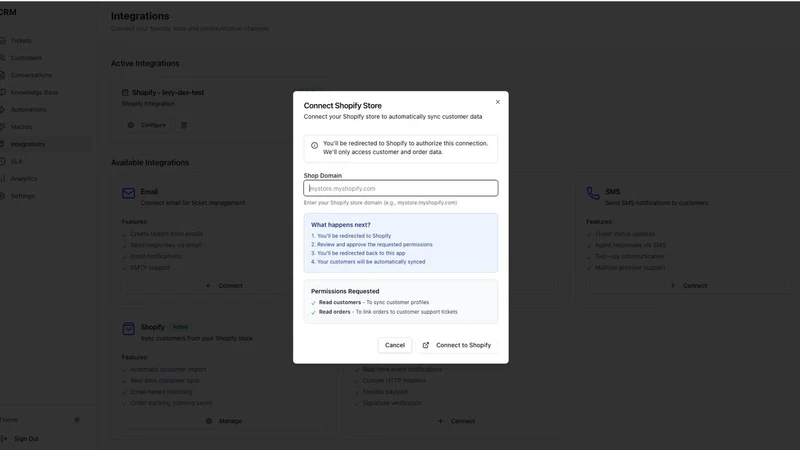Click 'Multiple provider support' feature text
This screenshot has width=800, height=450.
630,267
